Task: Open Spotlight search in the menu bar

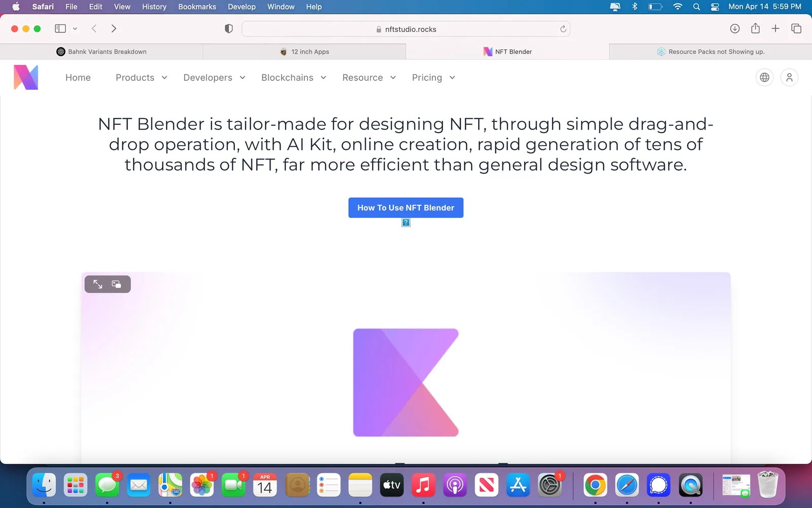Action: tap(697, 7)
